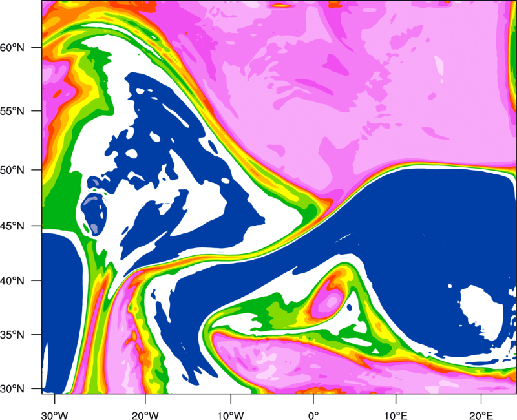Click the 40°N latitude label
517x420 pixels.
[12, 281]
